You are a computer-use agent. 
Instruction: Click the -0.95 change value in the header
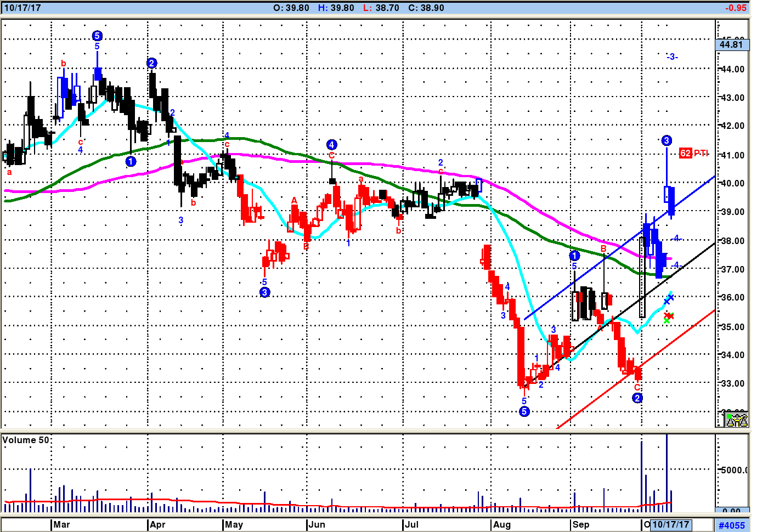coord(736,8)
